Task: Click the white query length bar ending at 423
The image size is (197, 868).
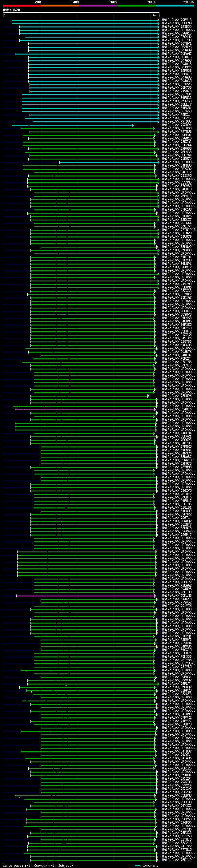Action: 81,13
